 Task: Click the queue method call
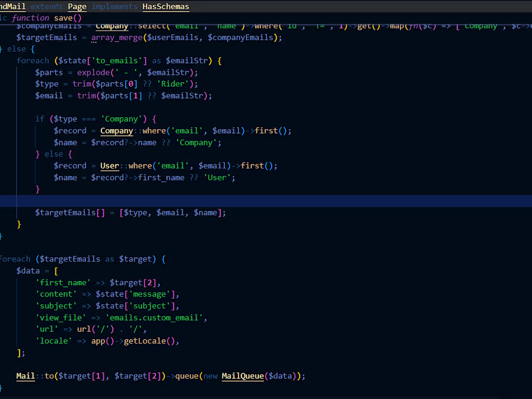(x=187, y=376)
